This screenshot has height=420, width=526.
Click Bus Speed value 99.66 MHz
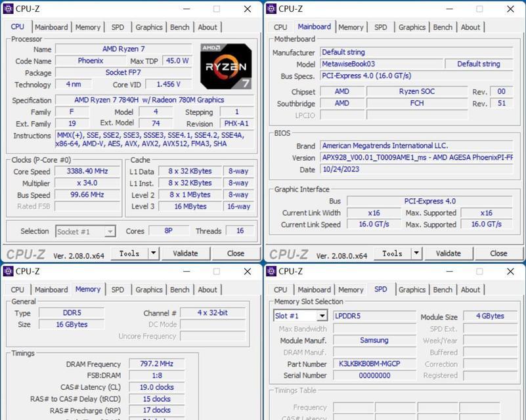point(87,195)
